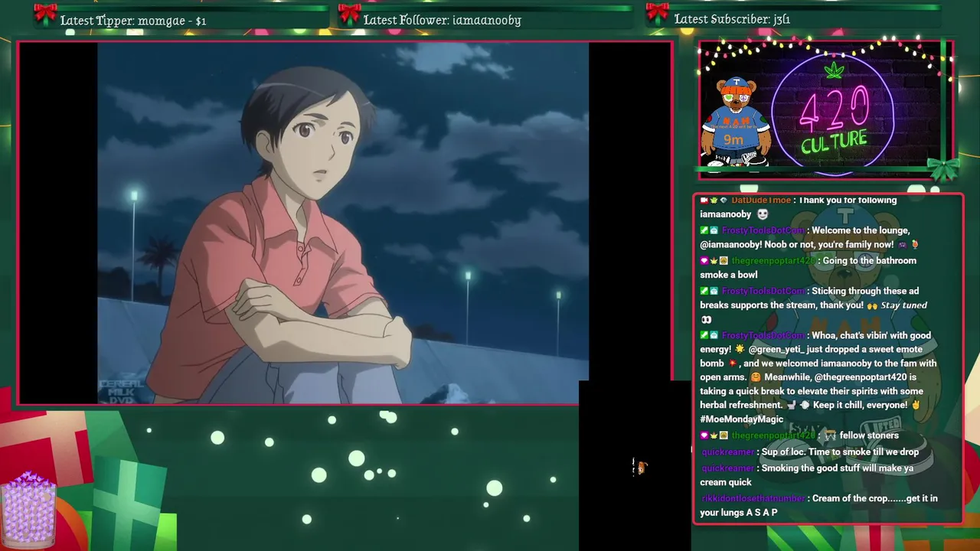
Task: Click the eyes emoji below Sticking through message
Action: (707, 320)
